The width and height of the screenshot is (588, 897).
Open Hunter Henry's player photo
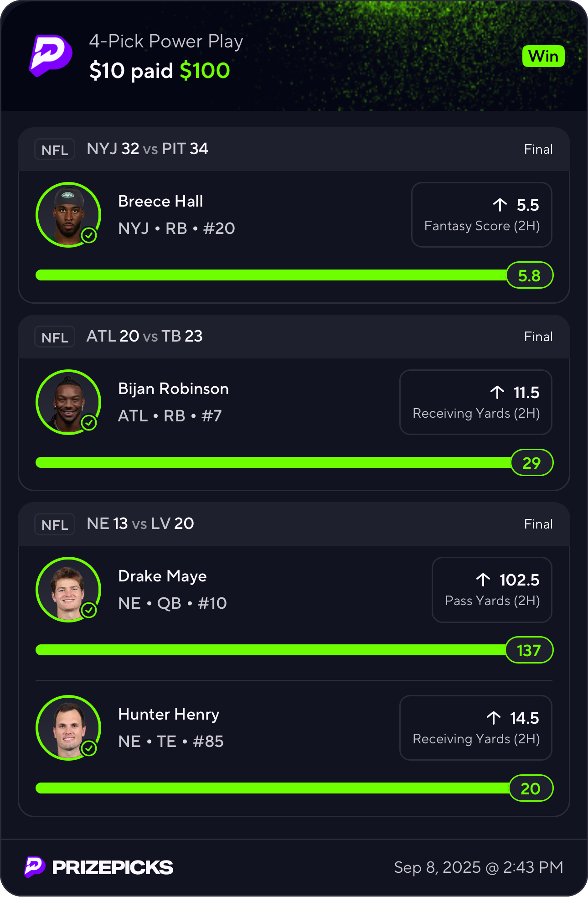[67, 726]
